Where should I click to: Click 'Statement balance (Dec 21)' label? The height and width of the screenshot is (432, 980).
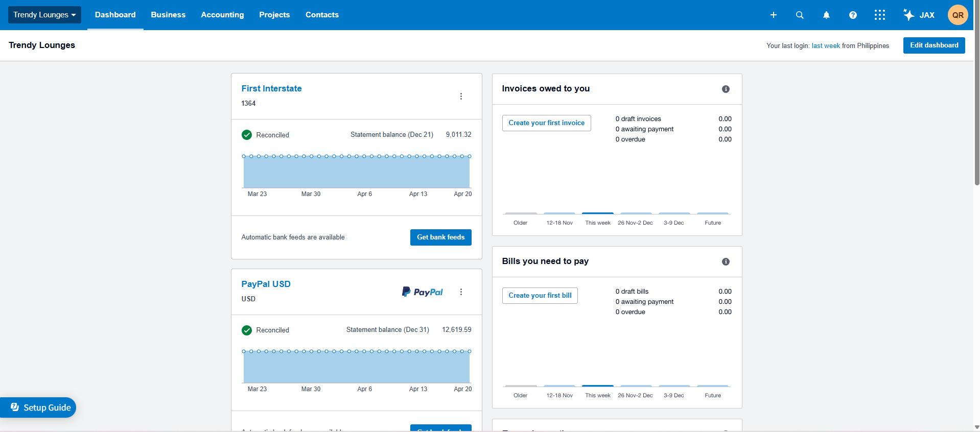tap(392, 135)
